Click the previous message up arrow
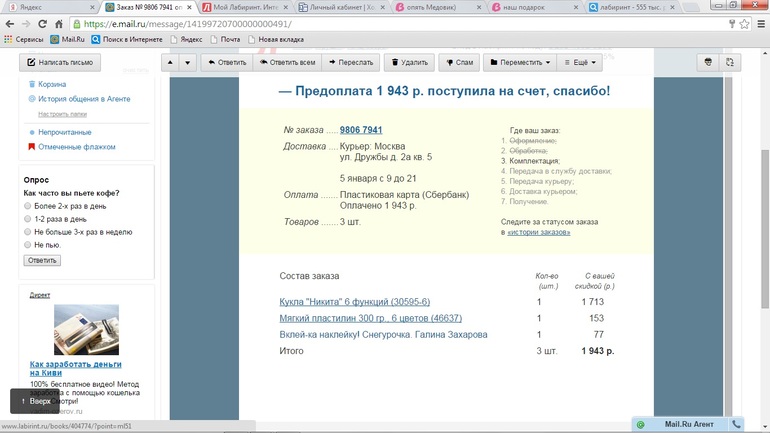The width and height of the screenshot is (770, 433). (x=170, y=62)
